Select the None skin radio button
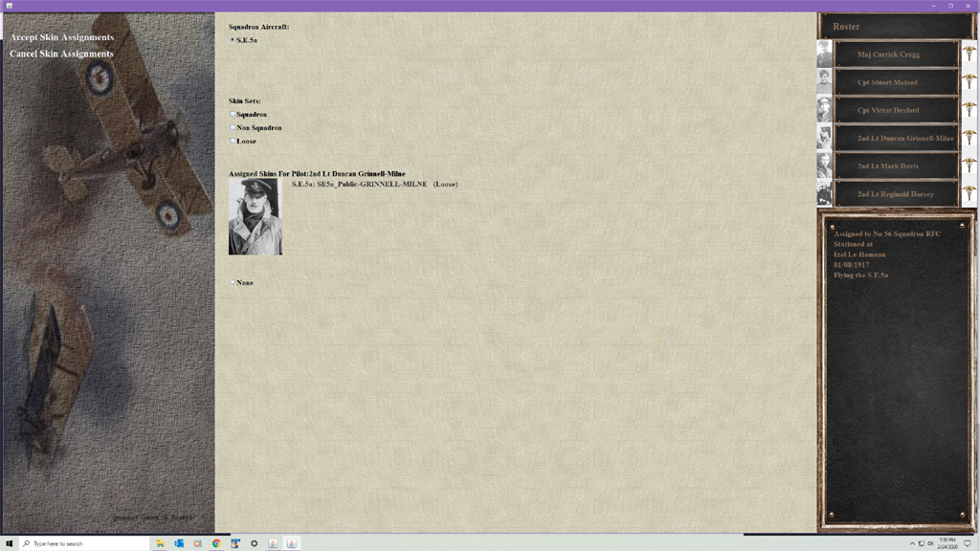The width and height of the screenshot is (980, 551). [x=233, y=283]
